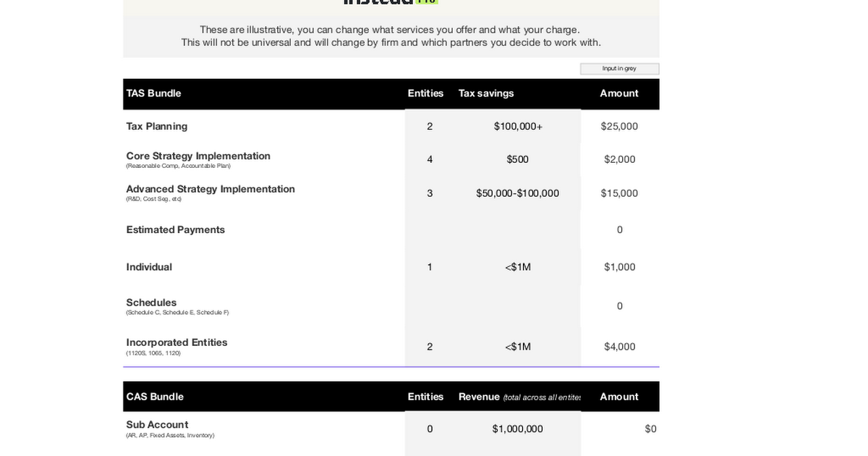
Task: Select the $500 tax savings cell
Action: coord(518,159)
